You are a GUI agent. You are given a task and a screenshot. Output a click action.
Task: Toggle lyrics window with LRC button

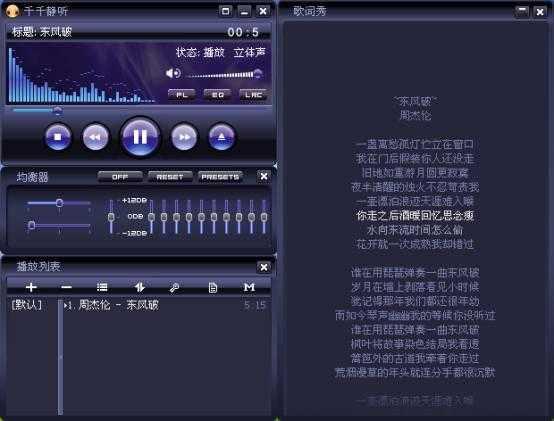point(253,95)
